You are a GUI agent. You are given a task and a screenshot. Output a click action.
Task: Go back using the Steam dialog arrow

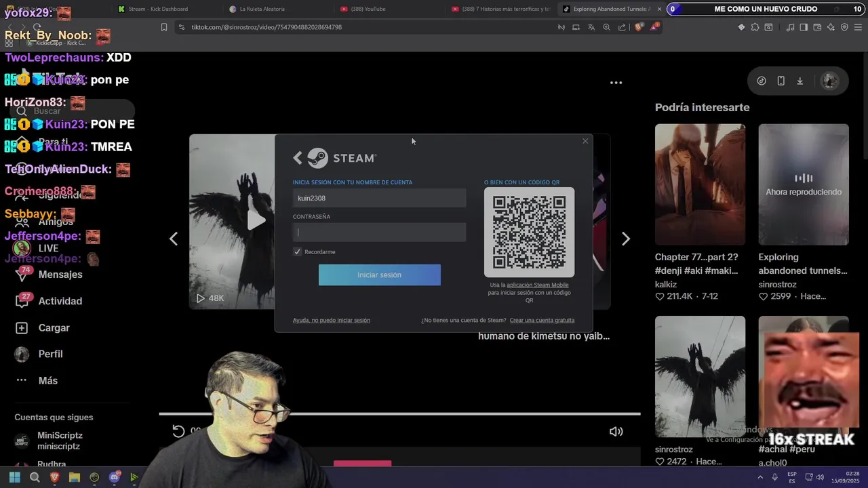(x=298, y=158)
